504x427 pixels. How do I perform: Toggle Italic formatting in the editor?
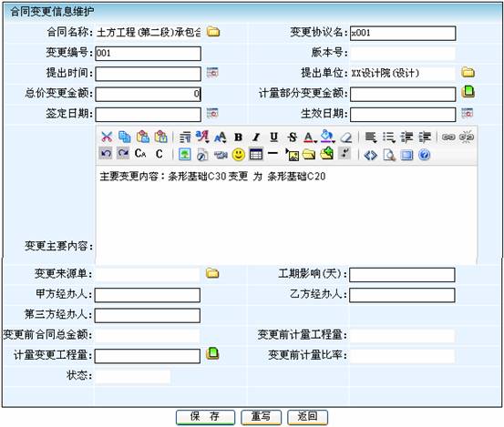[256, 137]
